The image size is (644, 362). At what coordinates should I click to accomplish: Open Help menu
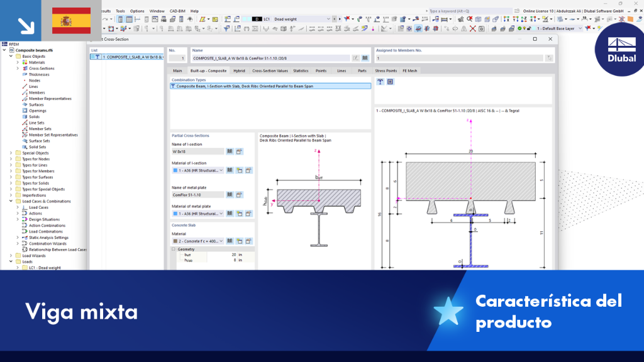195,11
